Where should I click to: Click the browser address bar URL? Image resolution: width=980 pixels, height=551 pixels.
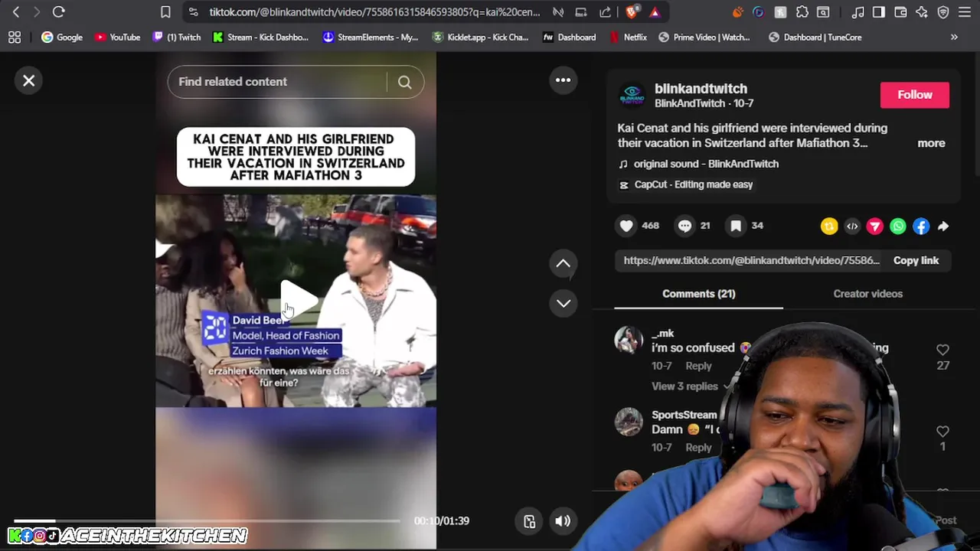click(x=374, y=11)
